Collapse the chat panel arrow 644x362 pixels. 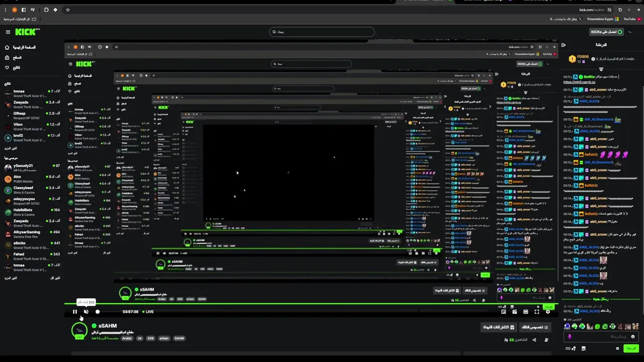tap(563, 45)
